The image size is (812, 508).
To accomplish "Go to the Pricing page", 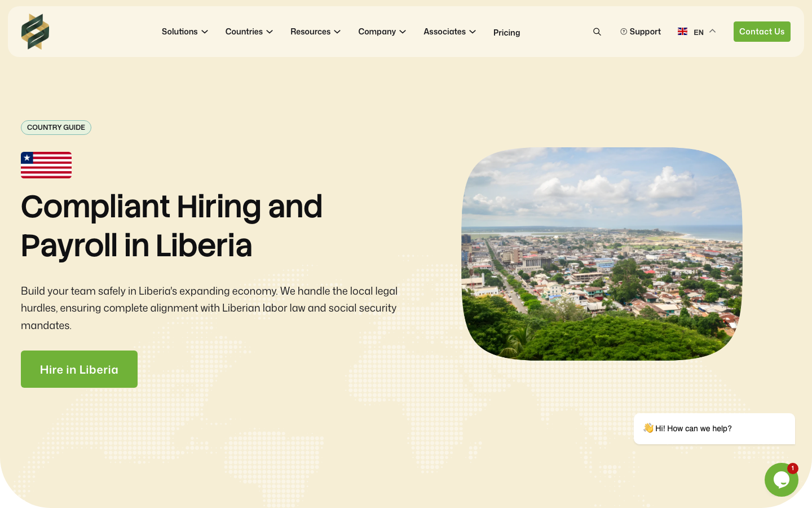I will (507, 33).
